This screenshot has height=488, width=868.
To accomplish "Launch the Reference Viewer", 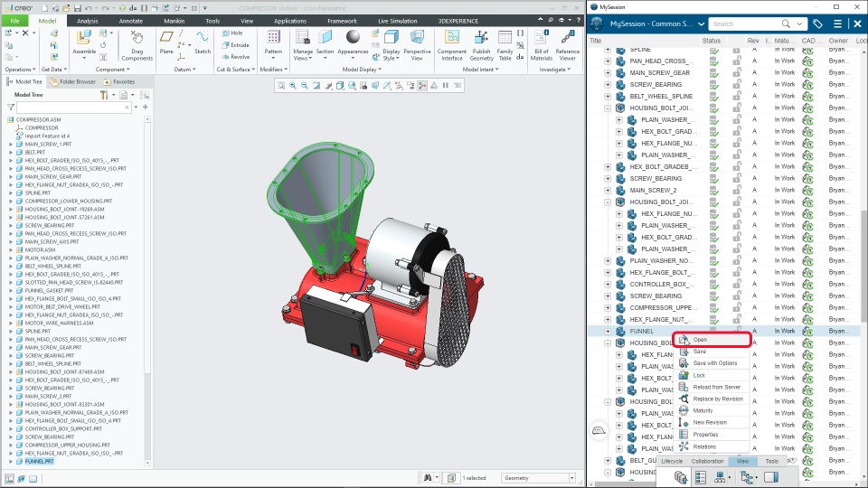I will pos(568,45).
